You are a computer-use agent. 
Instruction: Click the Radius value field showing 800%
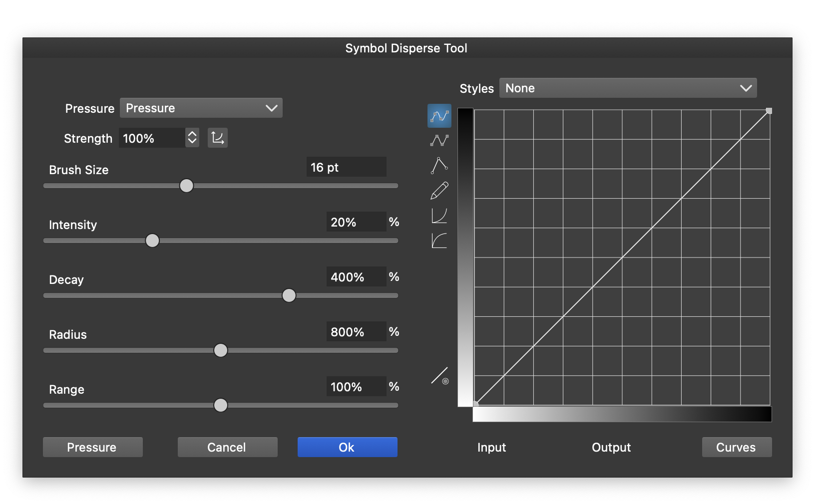point(356,332)
